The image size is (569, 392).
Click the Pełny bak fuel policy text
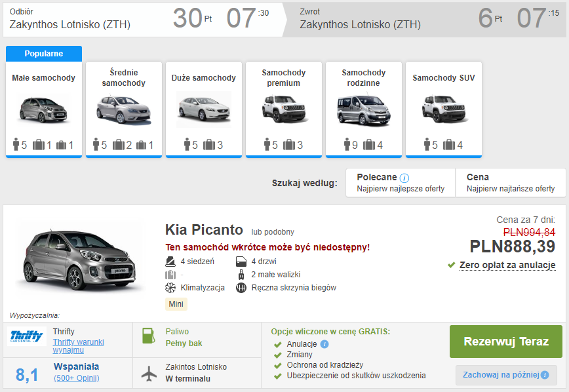click(184, 343)
